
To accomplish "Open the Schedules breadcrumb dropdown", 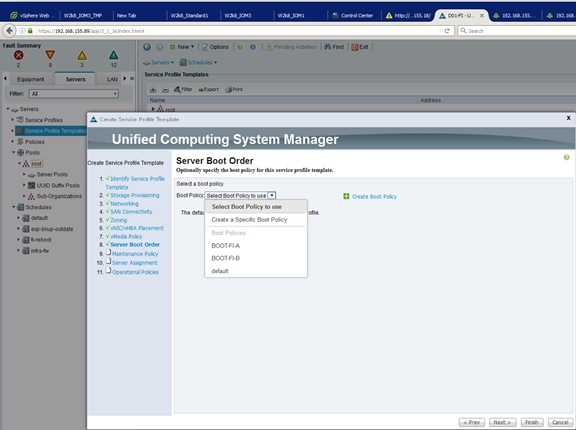I will [198, 62].
